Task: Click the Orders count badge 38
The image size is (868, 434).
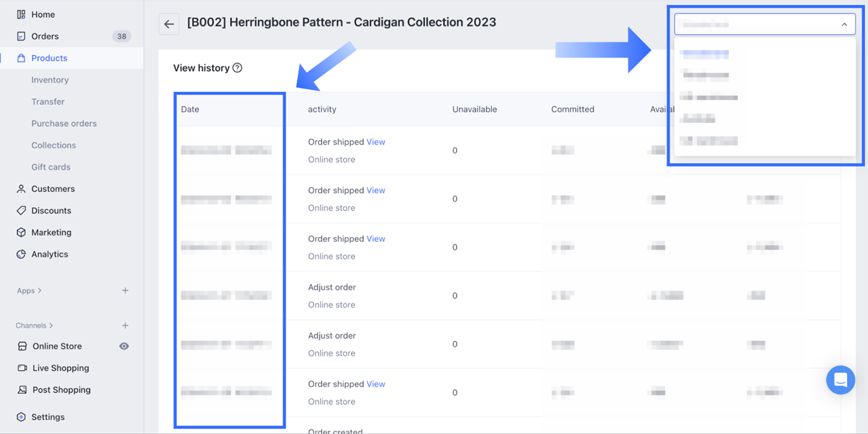Action: pyautogui.click(x=122, y=36)
